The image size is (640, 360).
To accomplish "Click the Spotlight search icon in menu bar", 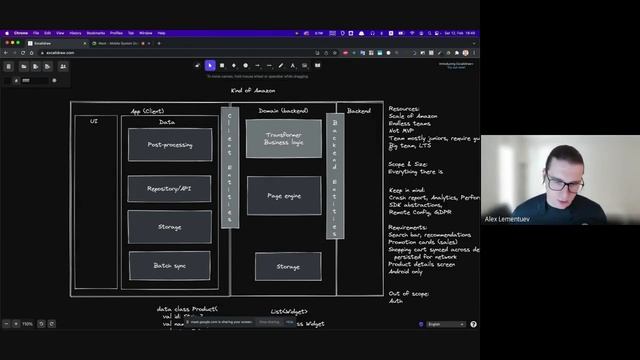I will [429, 33].
